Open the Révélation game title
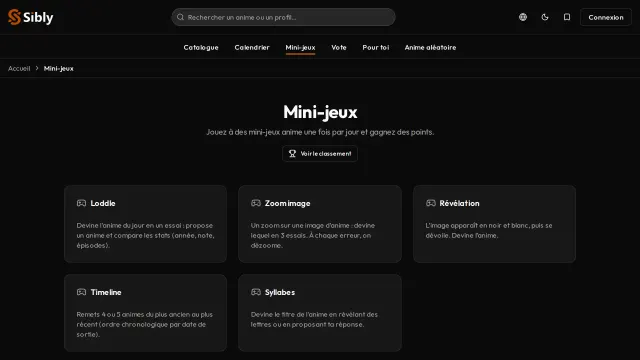 459,203
